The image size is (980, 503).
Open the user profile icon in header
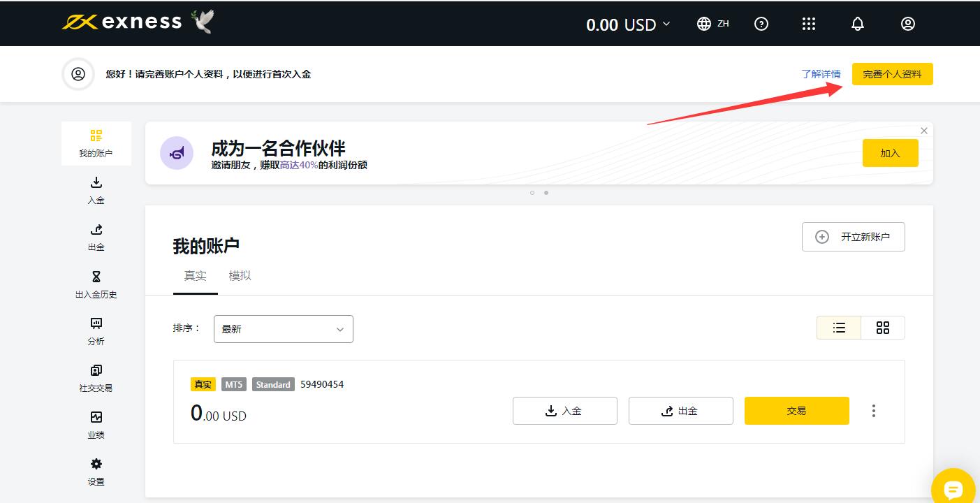[x=907, y=24]
